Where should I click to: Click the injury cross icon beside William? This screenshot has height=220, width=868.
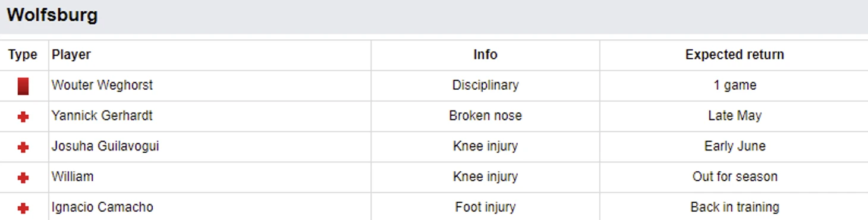23,178
